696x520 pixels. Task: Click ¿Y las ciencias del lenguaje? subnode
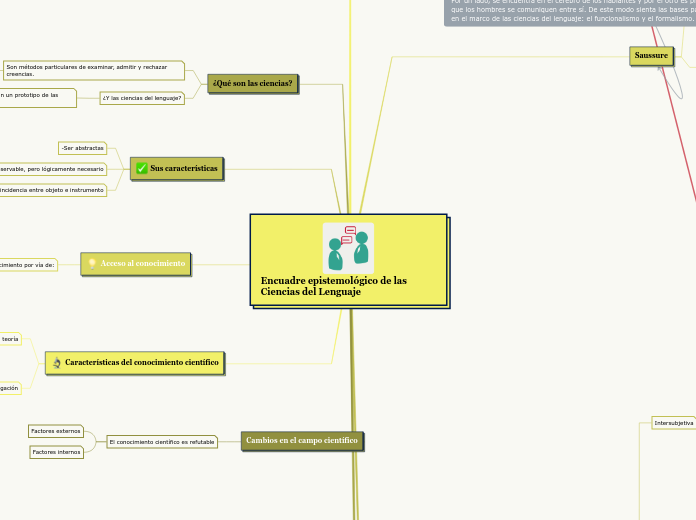pos(142,98)
